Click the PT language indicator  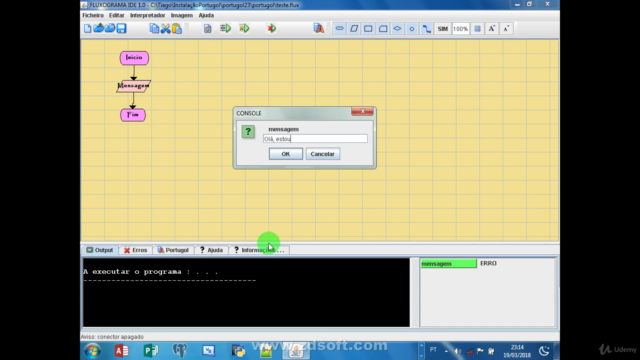point(433,350)
